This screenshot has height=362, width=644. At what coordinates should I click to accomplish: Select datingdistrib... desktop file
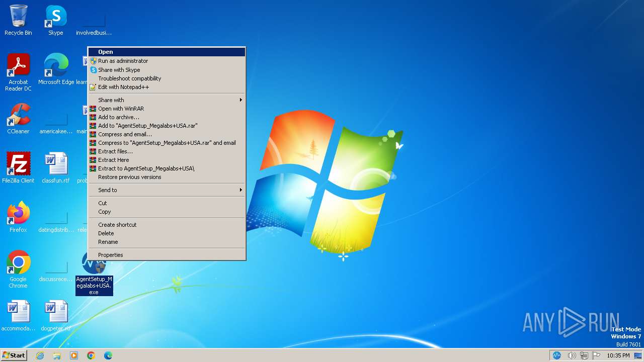(56, 220)
